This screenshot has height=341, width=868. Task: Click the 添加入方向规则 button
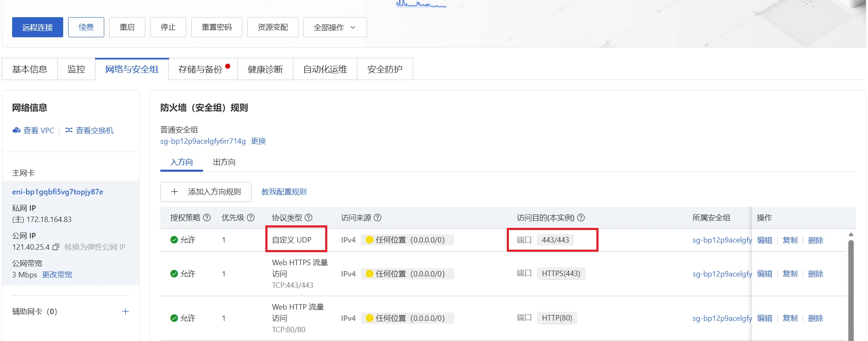pyautogui.click(x=206, y=192)
